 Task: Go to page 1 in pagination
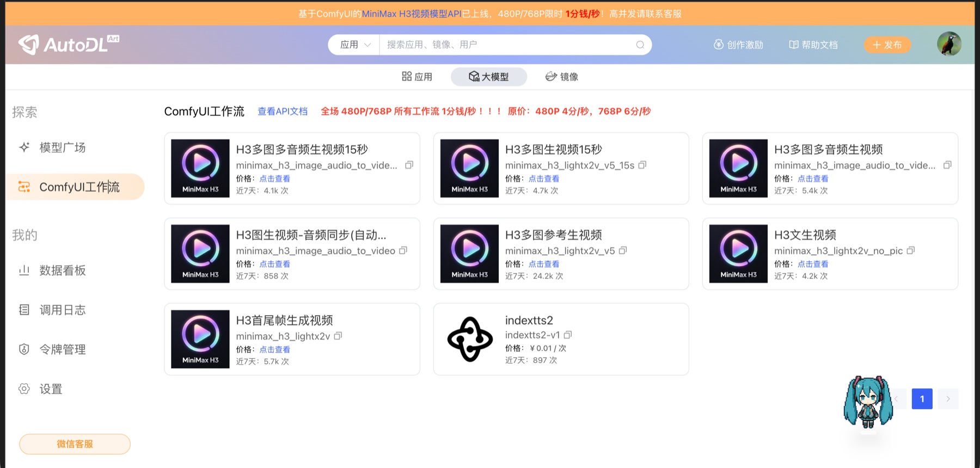point(922,399)
